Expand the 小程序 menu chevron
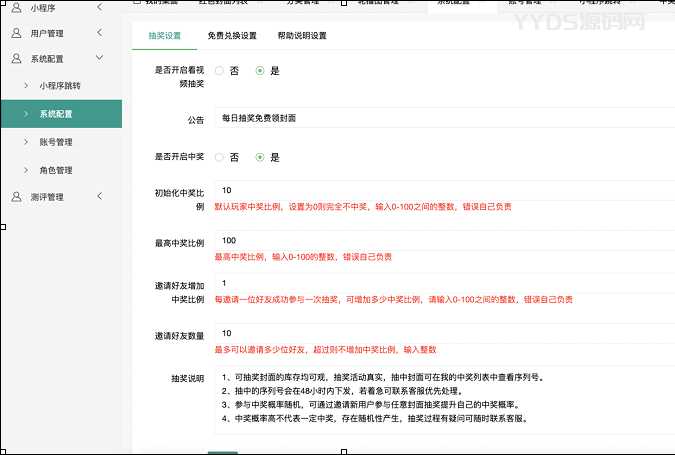675x455 pixels. pyautogui.click(x=99, y=7)
